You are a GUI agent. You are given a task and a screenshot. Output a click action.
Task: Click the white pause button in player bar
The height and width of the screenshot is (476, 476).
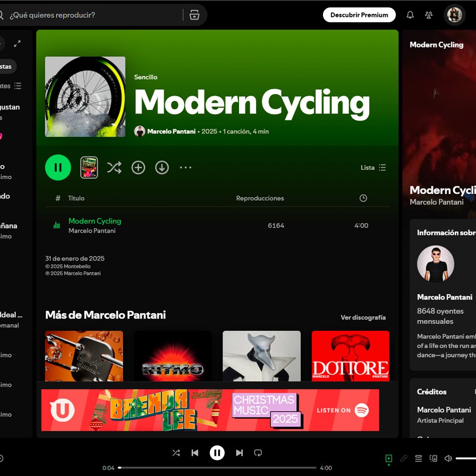pos(217,453)
